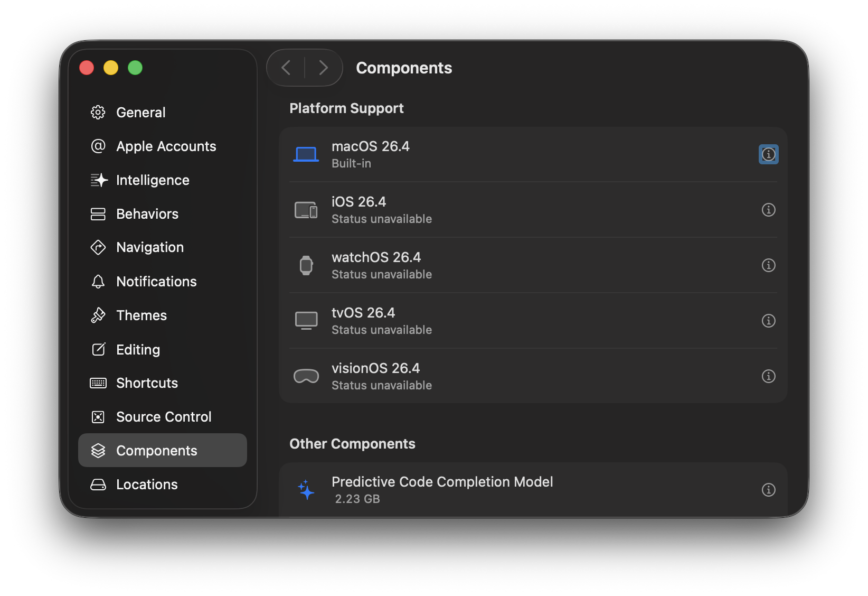The width and height of the screenshot is (868, 596).
Task: Click the 'visionOS 26.4' row title
Action: [376, 368]
